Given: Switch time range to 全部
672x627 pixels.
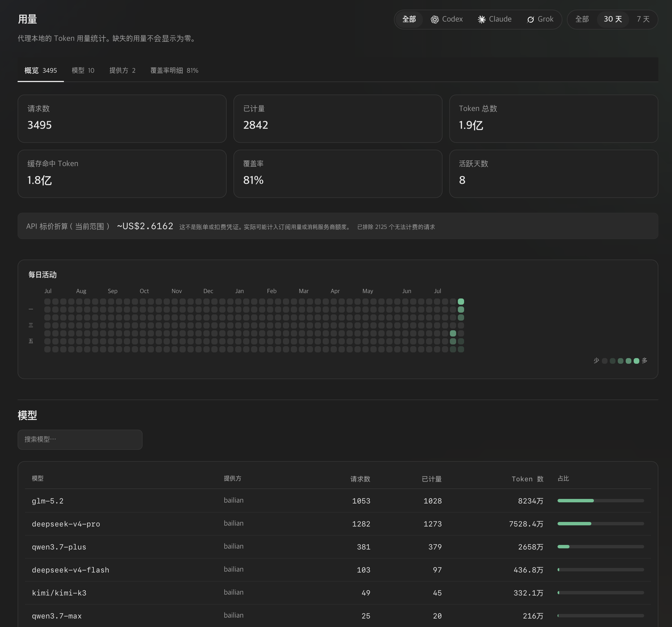Looking at the screenshot, I should 582,19.
